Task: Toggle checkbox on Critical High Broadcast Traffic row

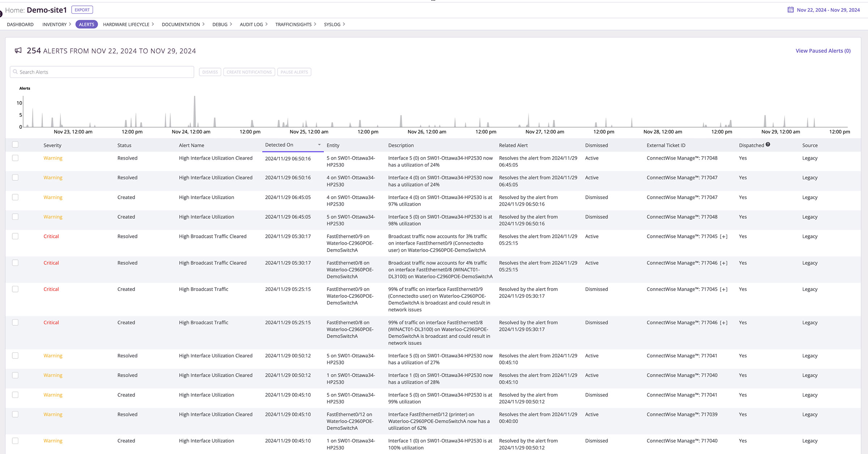Action: 16,289
